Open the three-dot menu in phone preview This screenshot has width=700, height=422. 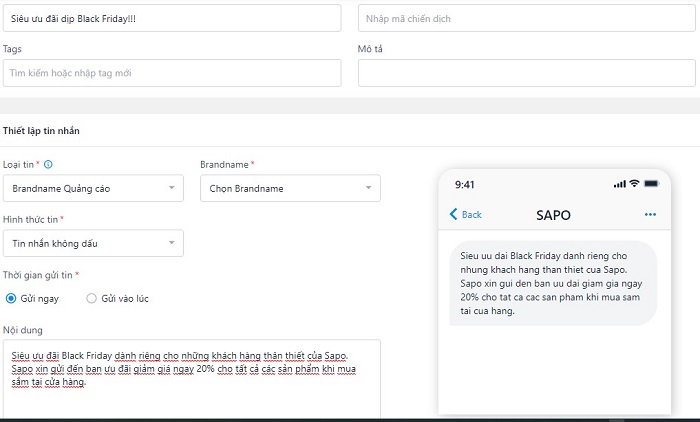point(650,215)
